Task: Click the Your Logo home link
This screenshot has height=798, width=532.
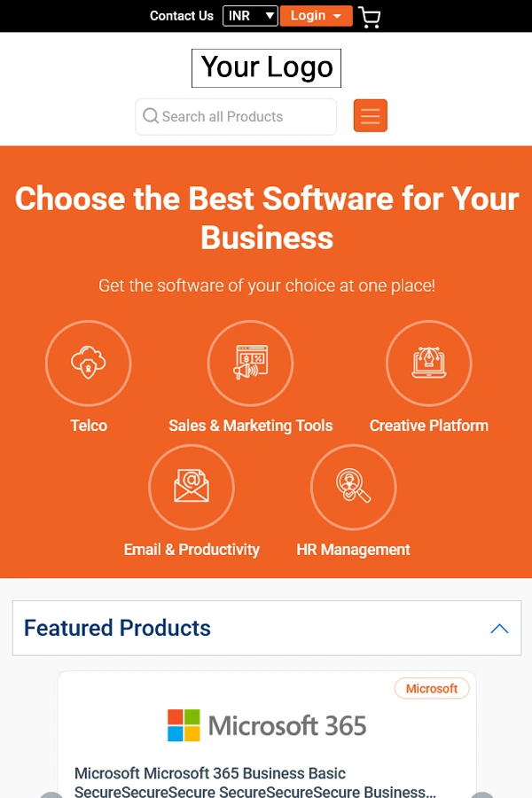Action: tap(266, 68)
